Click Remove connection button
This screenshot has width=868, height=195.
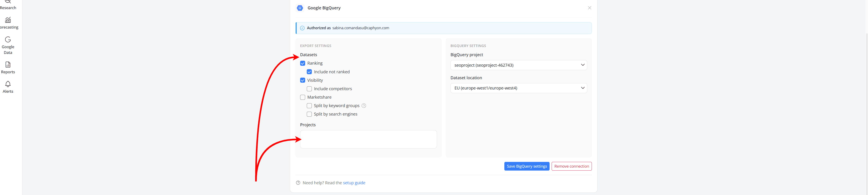pos(572,166)
